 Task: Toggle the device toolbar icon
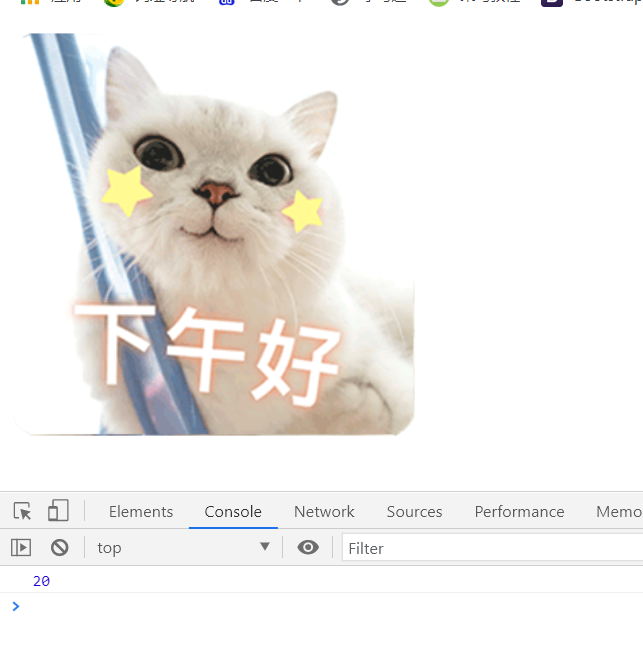point(58,510)
